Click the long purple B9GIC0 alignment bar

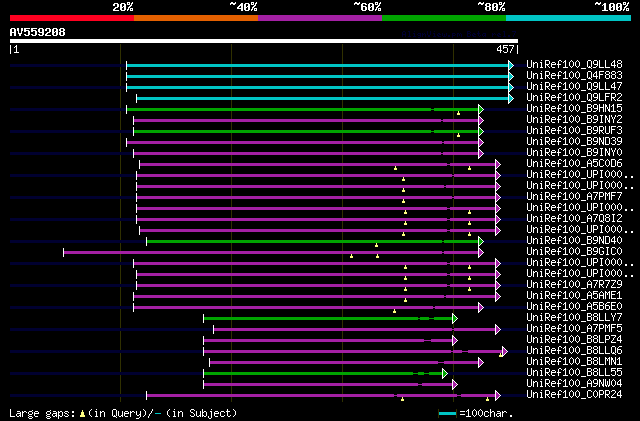271,253
